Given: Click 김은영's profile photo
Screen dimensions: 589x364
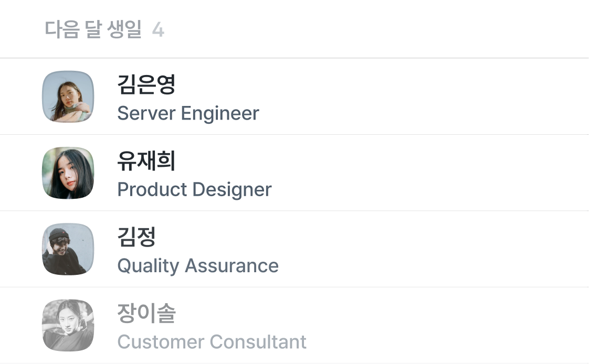Looking at the screenshot, I should tap(68, 97).
